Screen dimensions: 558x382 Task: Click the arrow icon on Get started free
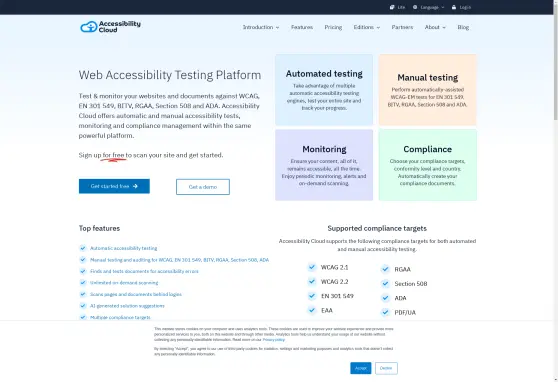(x=135, y=186)
